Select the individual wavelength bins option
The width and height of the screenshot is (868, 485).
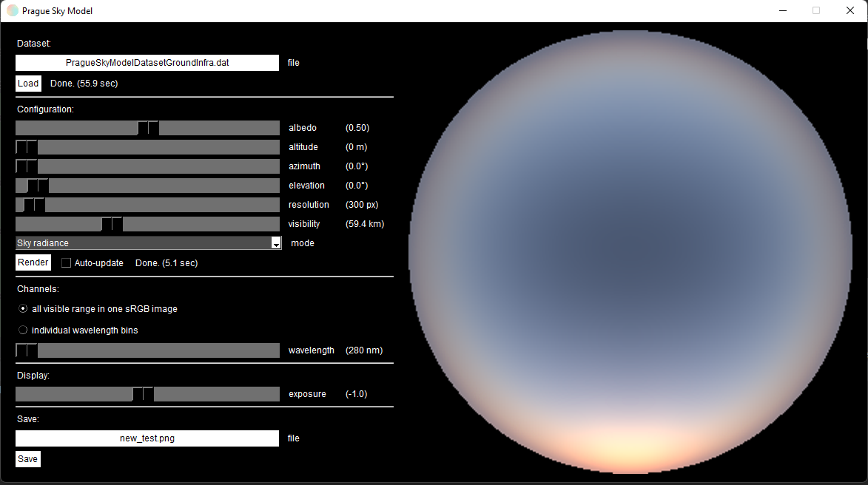click(22, 330)
